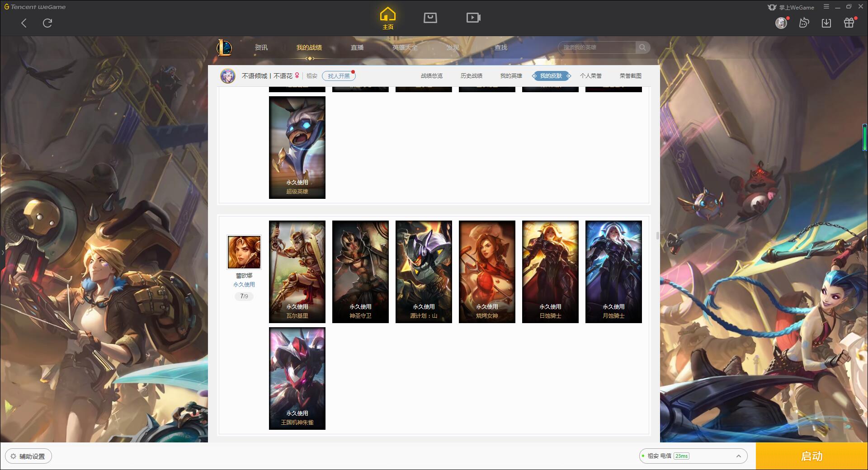Click the League of Legends logo icon

click(x=225, y=47)
